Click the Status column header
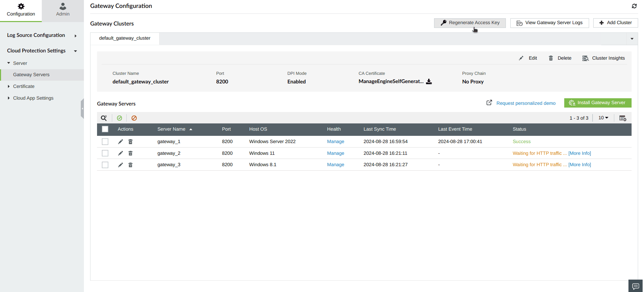The width and height of the screenshot is (644, 292). point(519,129)
